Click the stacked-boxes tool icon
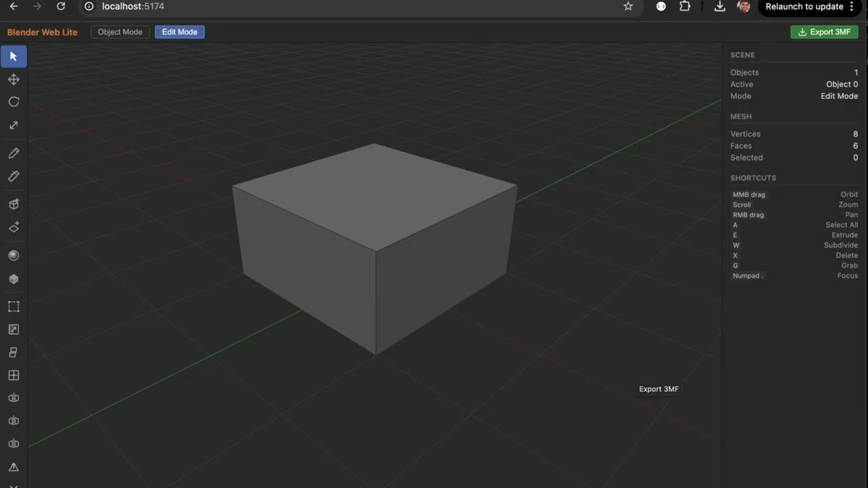 [14, 352]
